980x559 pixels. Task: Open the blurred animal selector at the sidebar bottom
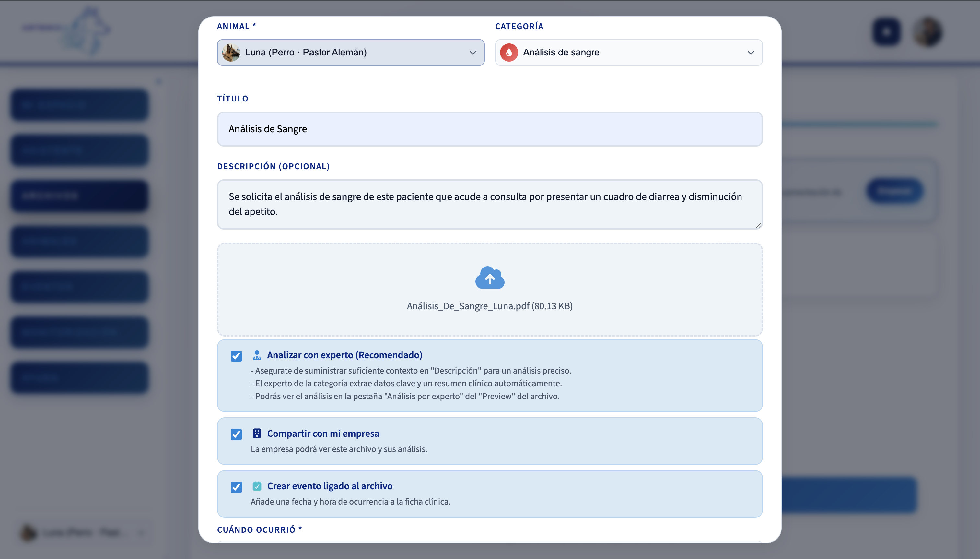[83, 532]
